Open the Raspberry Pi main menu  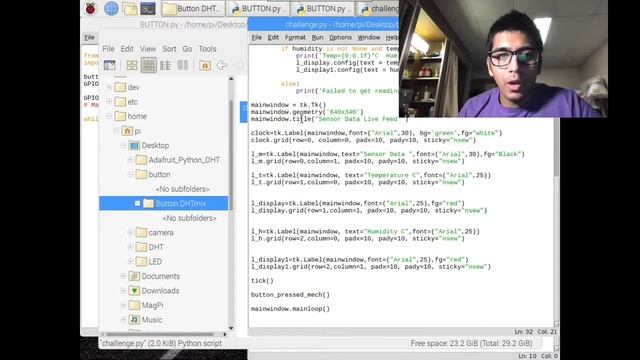91,8
